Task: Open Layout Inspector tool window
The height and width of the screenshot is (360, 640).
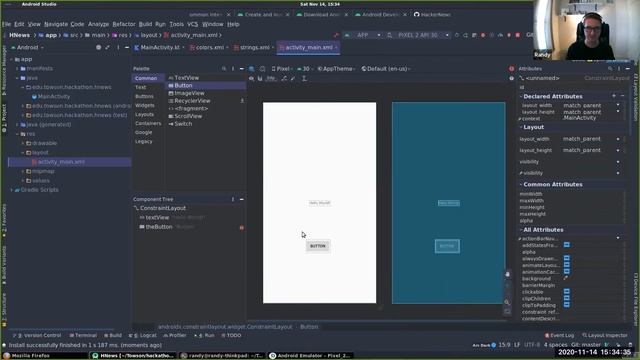Action: [x=604, y=335]
